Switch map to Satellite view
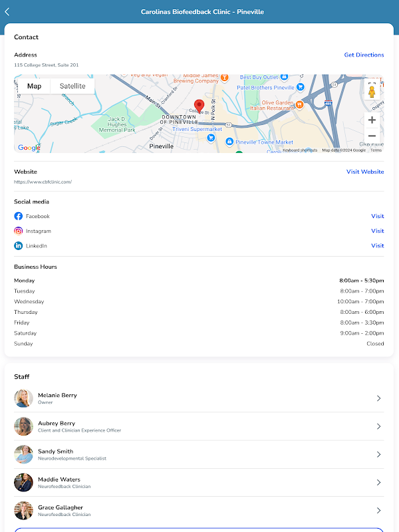The width and height of the screenshot is (399, 532). click(72, 86)
